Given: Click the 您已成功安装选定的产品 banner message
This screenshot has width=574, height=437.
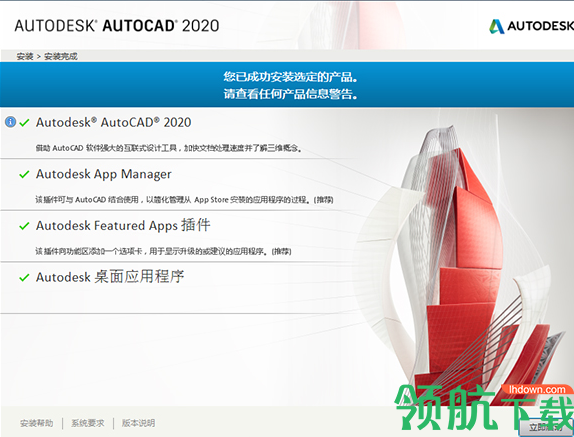Looking at the screenshot, I should 290,76.
